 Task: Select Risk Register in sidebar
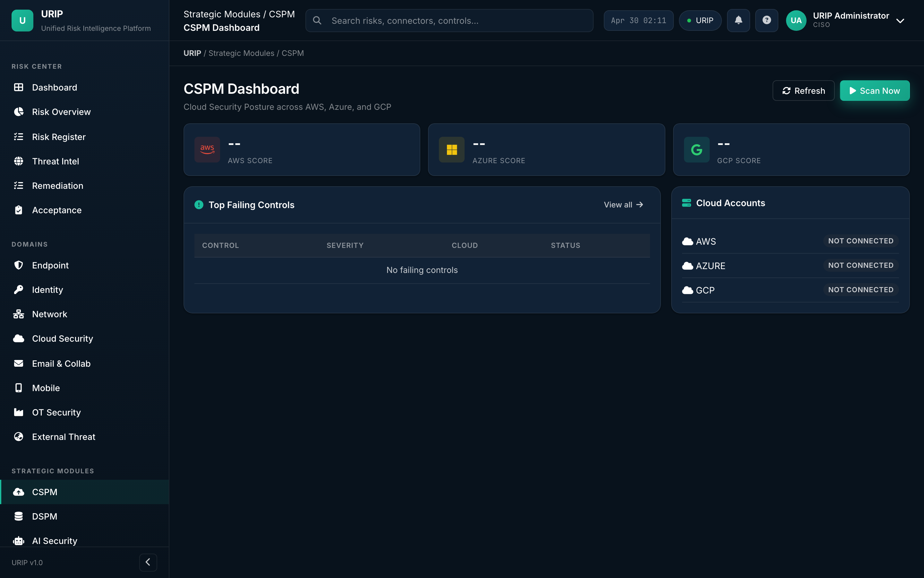84,136
